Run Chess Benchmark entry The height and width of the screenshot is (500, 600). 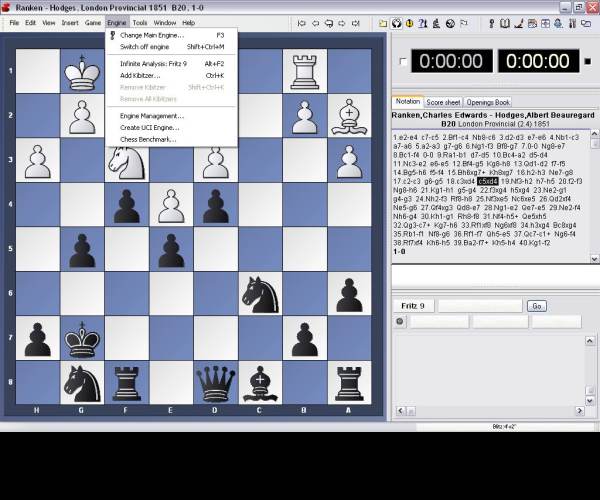click(x=171, y=140)
